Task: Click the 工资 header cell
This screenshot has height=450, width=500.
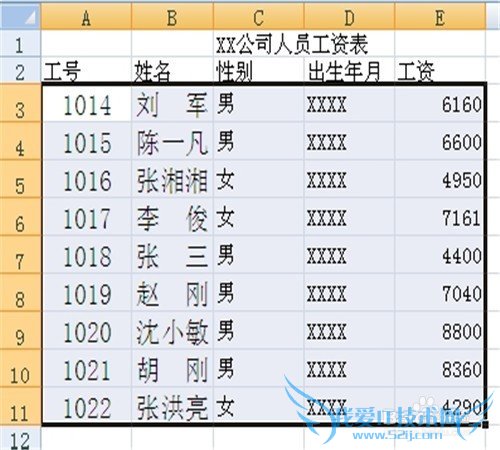Action: pyautogui.click(x=440, y=70)
